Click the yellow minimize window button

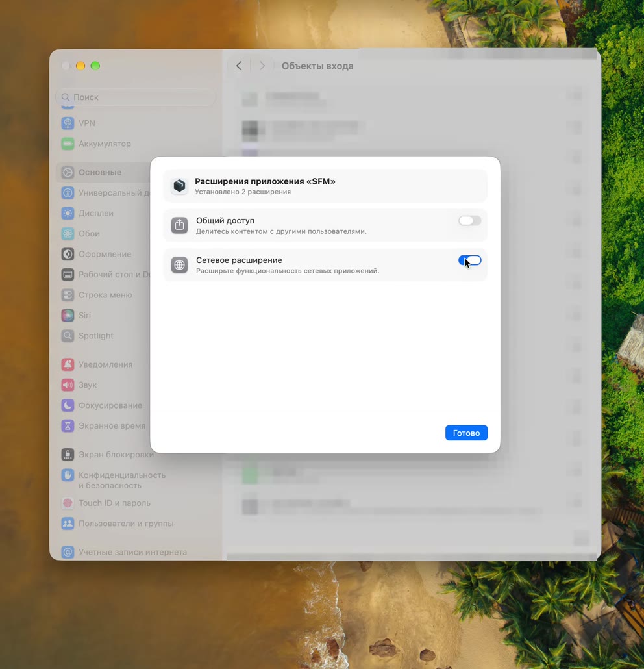[x=80, y=66]
